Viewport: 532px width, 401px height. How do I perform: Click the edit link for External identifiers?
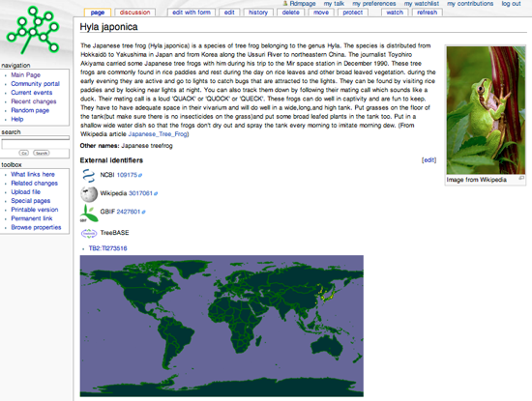(429, 160)
